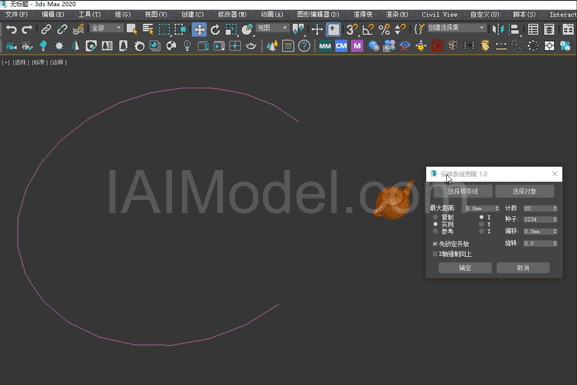Click the Mirror tool icon

(498, 29)
